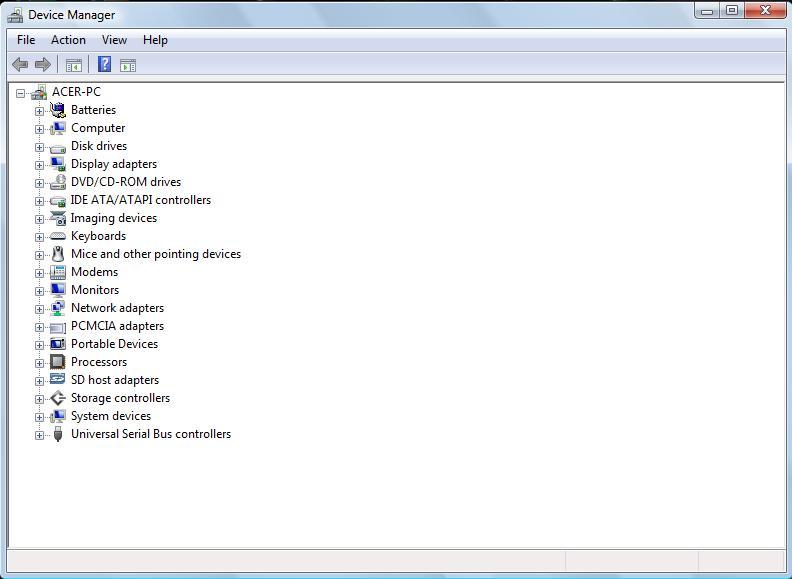
Task: Click the Processors chip icon
Action: (58, 362)
